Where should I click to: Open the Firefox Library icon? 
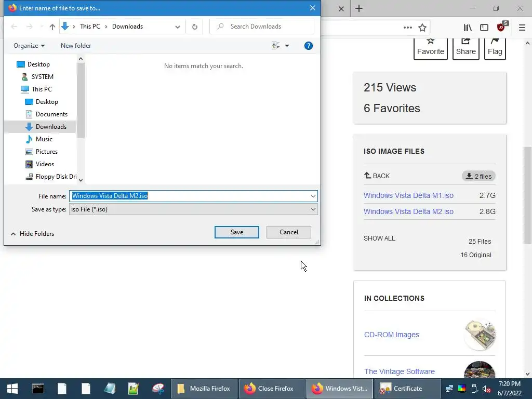[468, 28]
